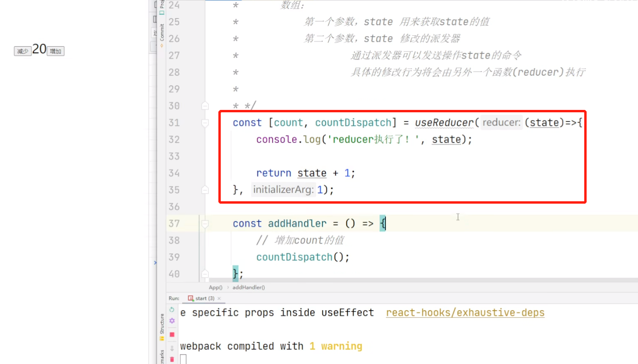The image size is (638, 364).
Task: Open the Commit tool window
Action: (161, 32)
